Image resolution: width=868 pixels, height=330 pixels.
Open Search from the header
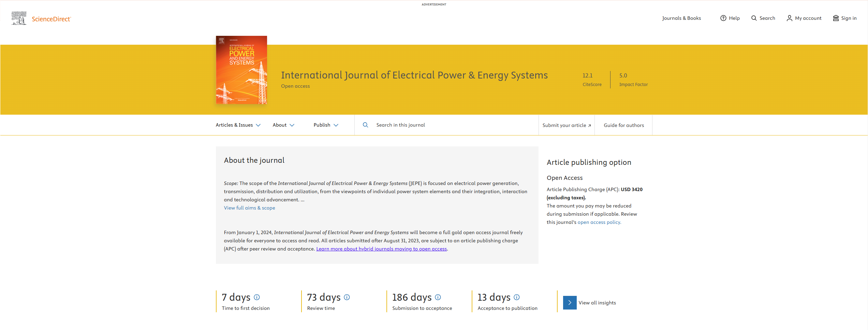click(767, 18)
